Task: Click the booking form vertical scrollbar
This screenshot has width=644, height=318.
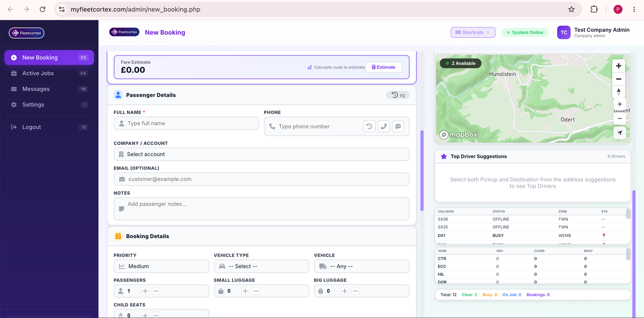Action: point(422,170)
